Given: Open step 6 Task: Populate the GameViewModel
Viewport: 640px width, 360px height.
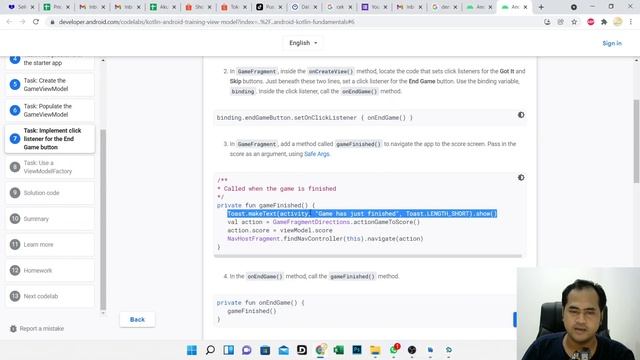Looking at the screenshot, I should coord(50,110).
